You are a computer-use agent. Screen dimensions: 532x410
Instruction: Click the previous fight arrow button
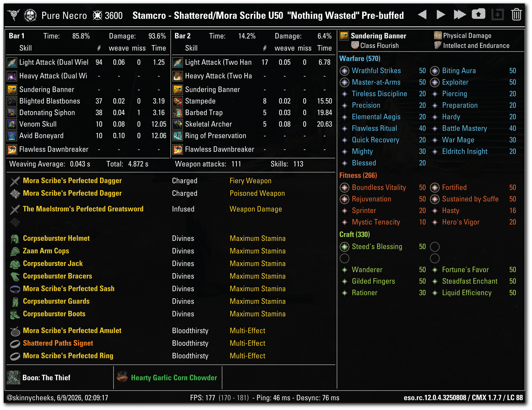tap(422, 15)
